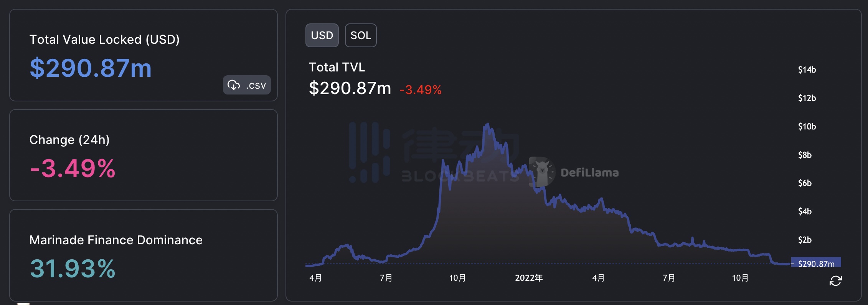Keep USD selected as chart denomination
Screen dimensions: 868x305
[x=322, y=35]
